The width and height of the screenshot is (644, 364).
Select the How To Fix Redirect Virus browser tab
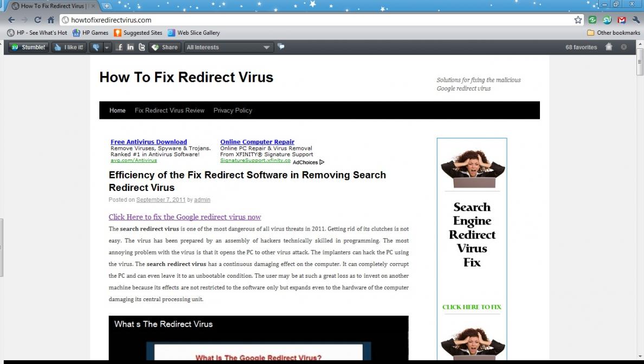click(x=51, y=6)
